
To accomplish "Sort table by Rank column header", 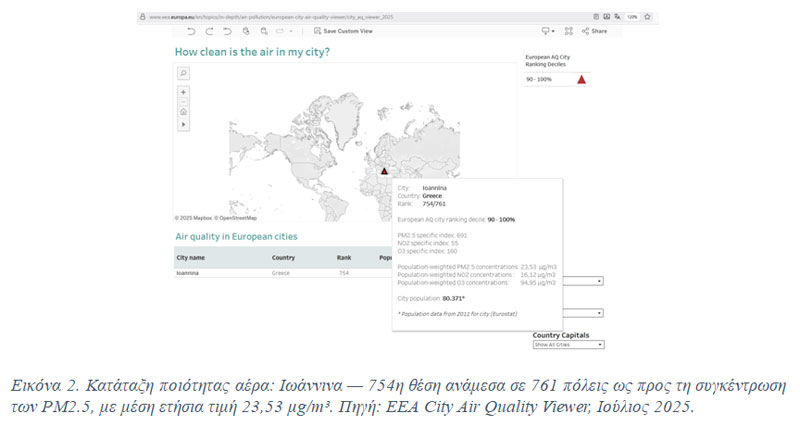I will pyautogui.click(x=344, y=257).
